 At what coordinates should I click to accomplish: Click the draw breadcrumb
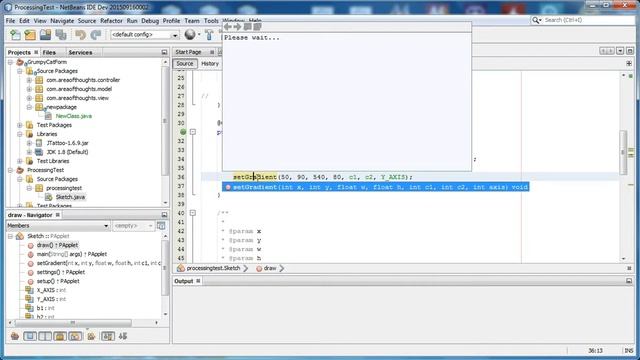[270, 268]
